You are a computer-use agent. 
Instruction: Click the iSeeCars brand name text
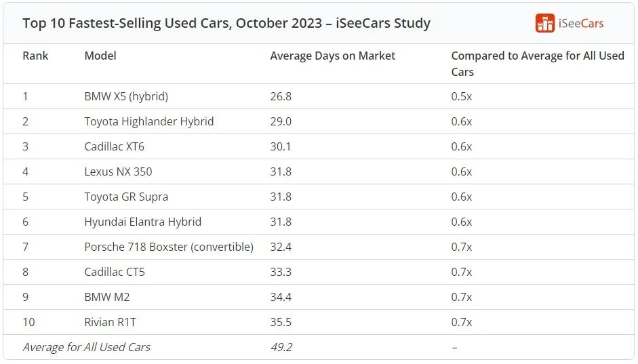[581, 23]
